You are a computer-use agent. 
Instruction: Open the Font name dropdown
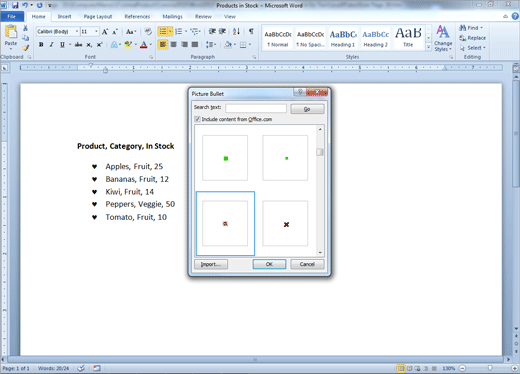click(x=77, y=31)
